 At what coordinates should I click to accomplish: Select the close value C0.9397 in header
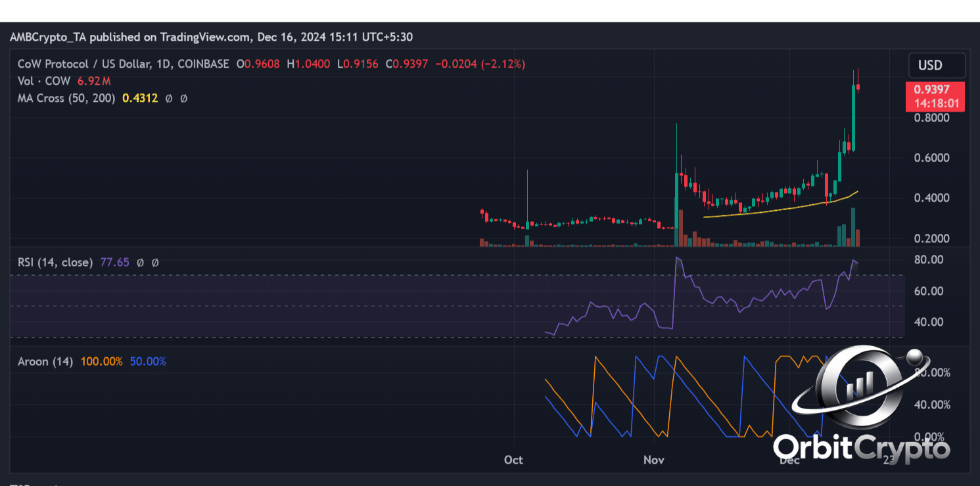pyautogui.click(x=407, y=64)
